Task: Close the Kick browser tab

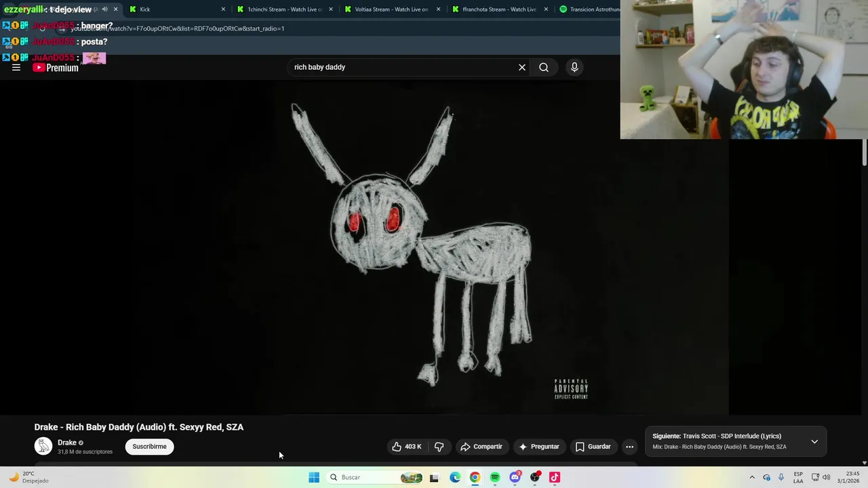Action: coord(223,9)
